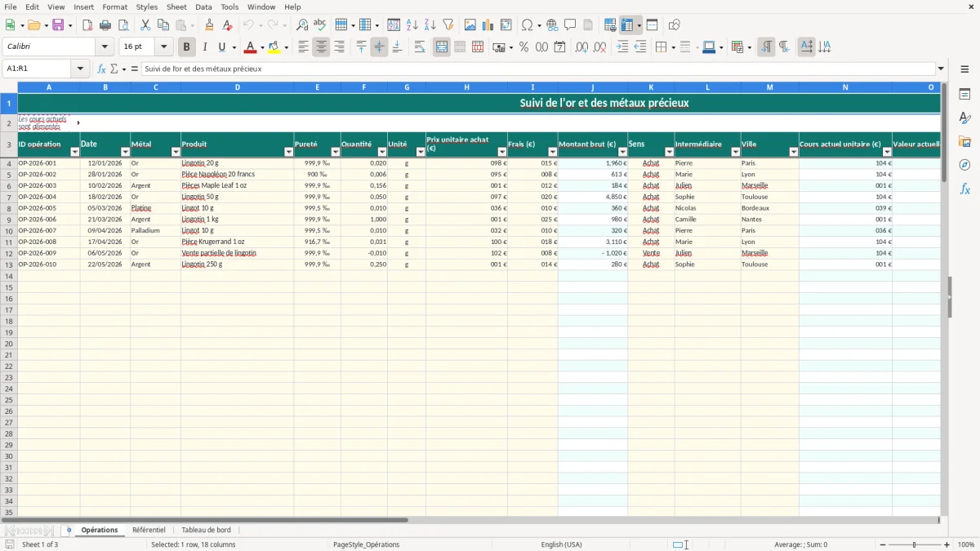Toggle Freeze Rows and Columns
Screen dimensions: 980x551
(627, 25)
